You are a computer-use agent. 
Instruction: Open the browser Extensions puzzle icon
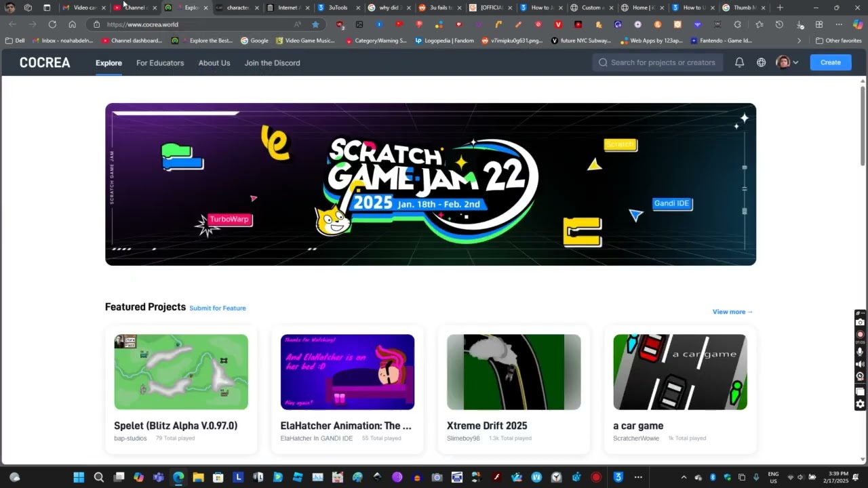[738, 24]
